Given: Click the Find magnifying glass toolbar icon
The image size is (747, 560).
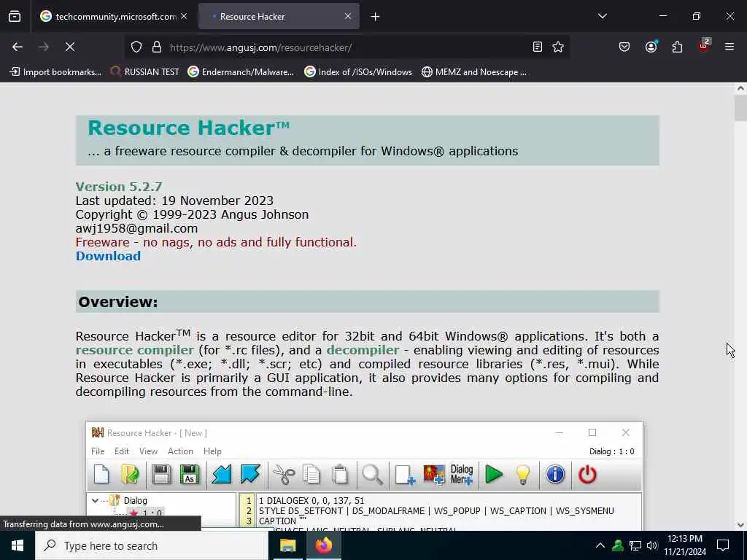Looking at the screenshot, I should click(372, 475).
